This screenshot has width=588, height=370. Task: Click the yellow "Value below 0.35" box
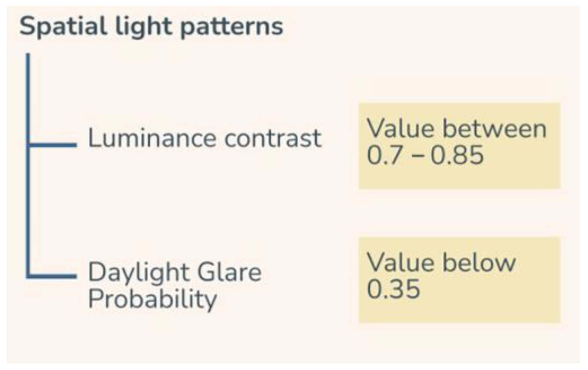(459, 280)
